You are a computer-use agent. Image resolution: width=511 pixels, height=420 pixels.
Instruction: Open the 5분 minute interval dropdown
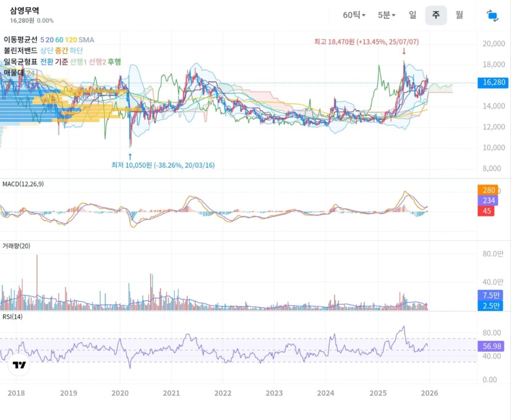click(x=386, y=15)
